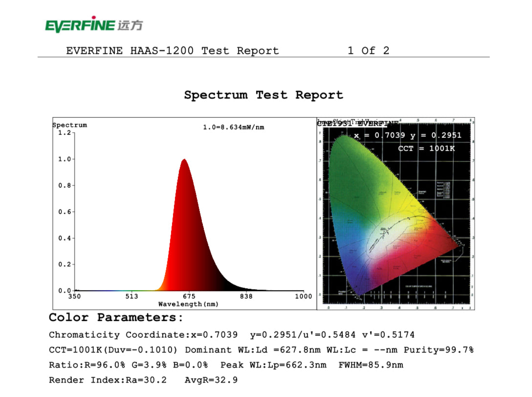
Task: Click the 'CCT = 1001K' overlay text
Action: [x=426, y=148]
